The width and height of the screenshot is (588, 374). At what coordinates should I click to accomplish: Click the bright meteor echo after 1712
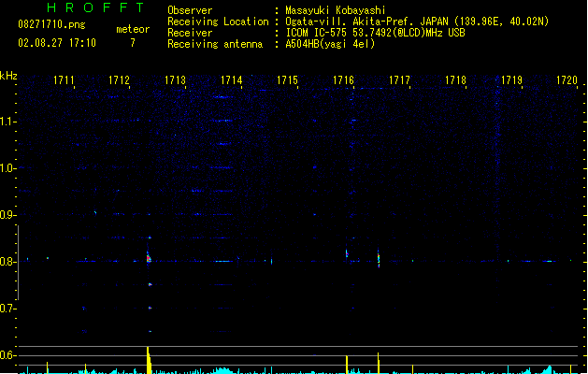coord(149,257)
